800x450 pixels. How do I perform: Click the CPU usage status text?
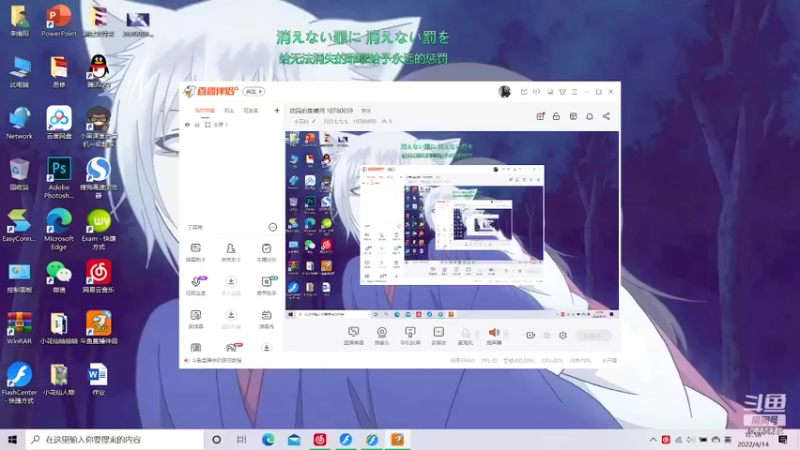[x=552, y=360]
